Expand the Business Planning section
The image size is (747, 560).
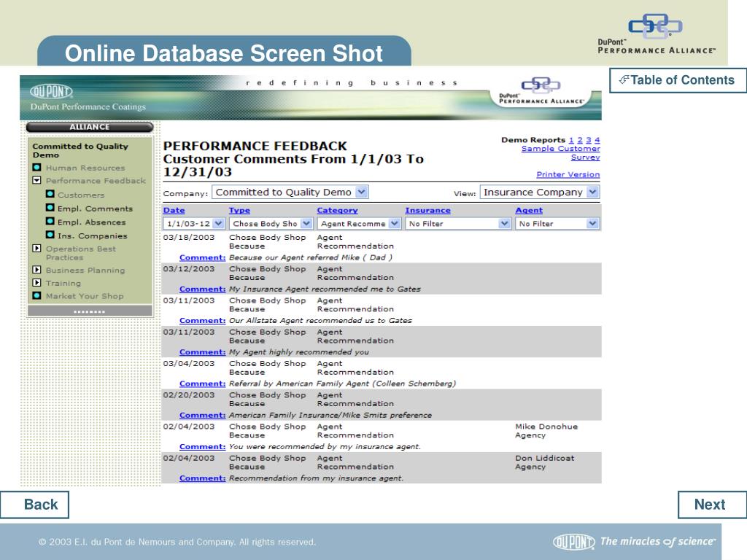coord(37,270)
